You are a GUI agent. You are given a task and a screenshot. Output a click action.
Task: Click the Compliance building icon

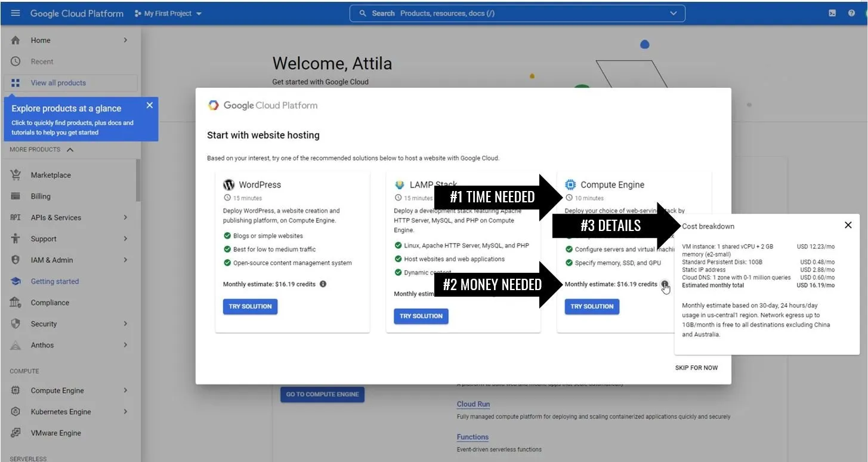(16, 303)
